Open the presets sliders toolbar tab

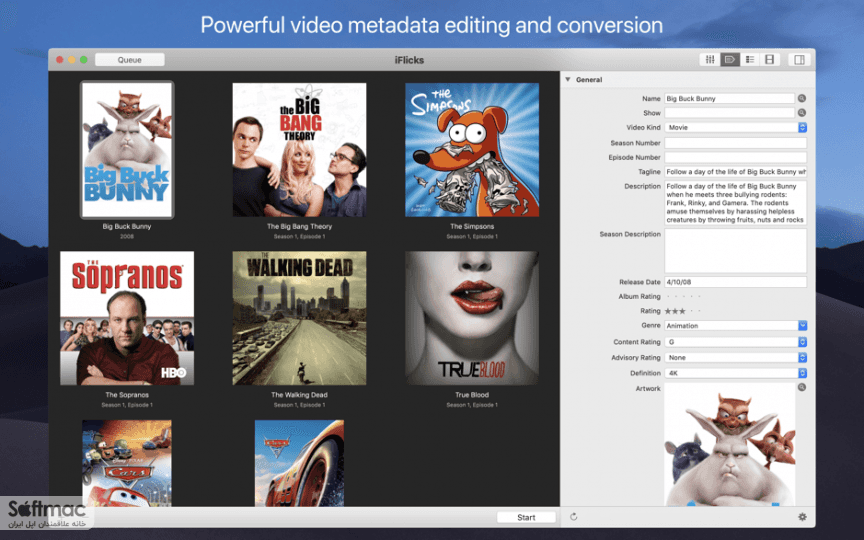(710, 60)
